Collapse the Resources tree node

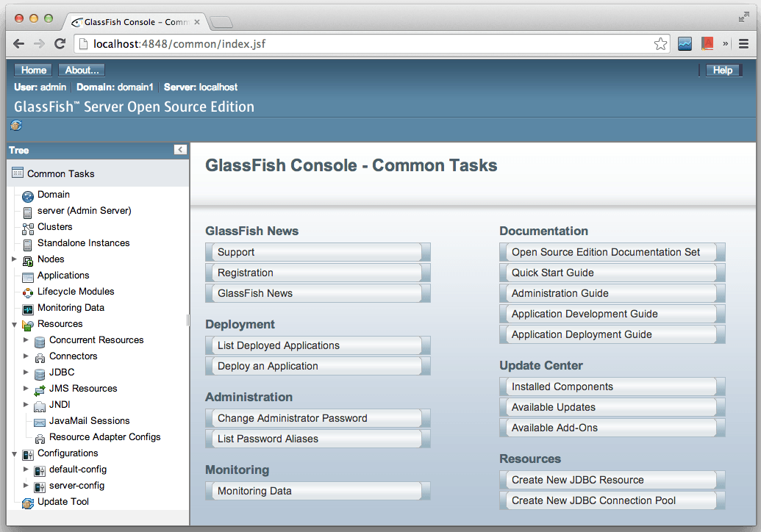pyautogui.click(x=14, y=324)
